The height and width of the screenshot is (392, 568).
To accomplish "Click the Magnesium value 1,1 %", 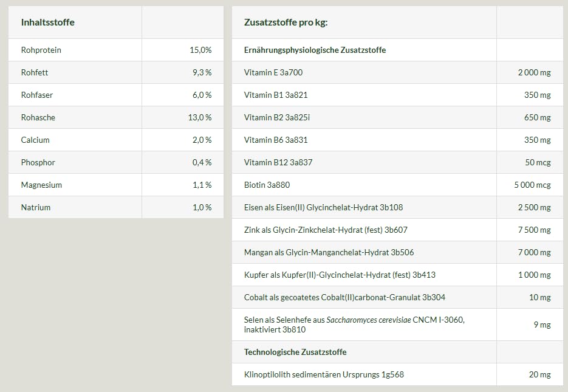I will point(202,185).
